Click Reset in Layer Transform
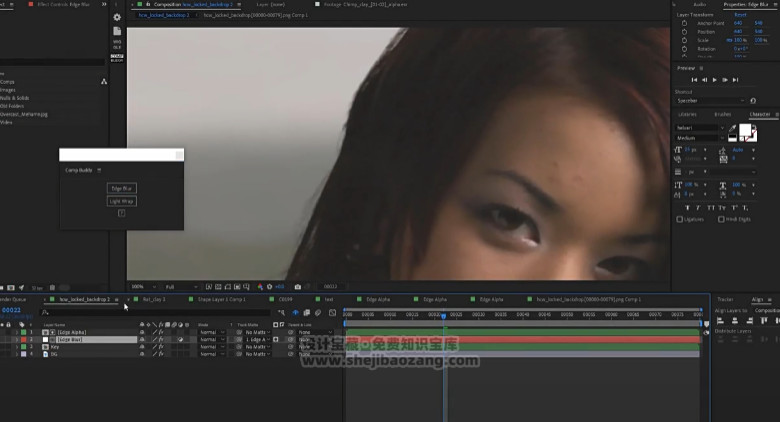The image size is (780, 422). point(740,15)
